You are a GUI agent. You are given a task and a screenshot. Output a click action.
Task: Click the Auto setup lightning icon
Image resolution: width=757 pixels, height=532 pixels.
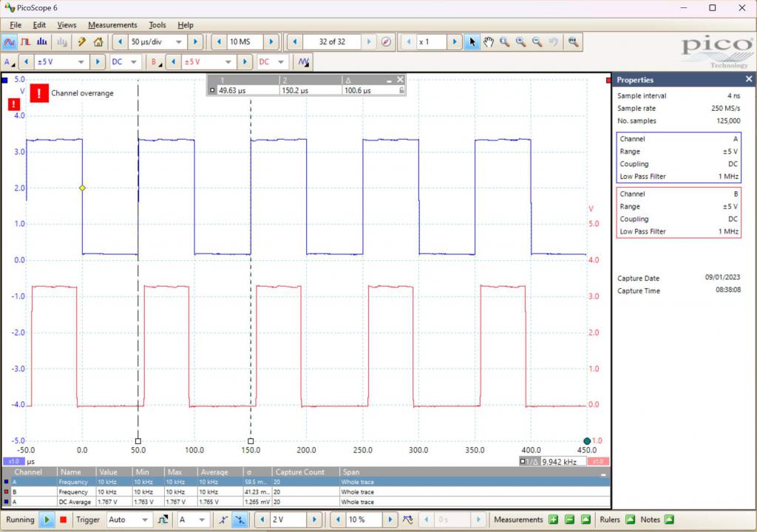82,42
